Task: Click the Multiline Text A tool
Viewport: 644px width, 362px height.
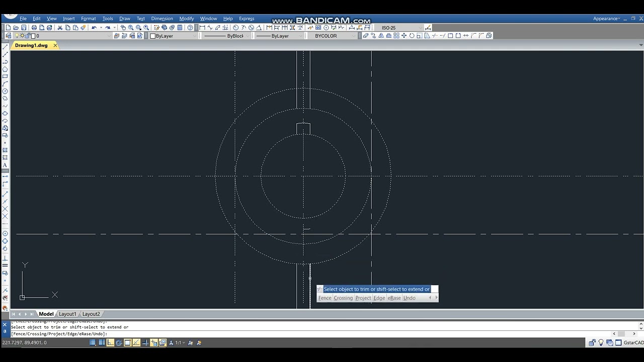Action: point(5,165)
